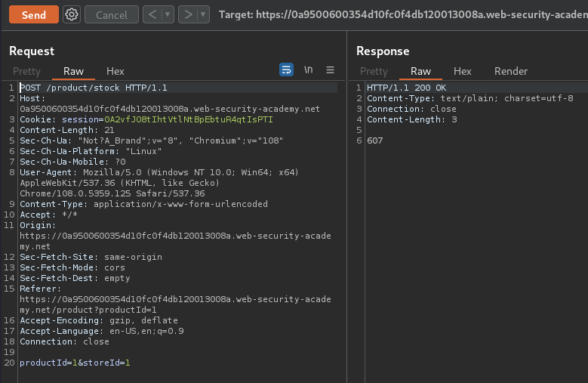Click the Content-Type: text/plain response header
This screenshot has width=588, height=383.
[470, 98]
